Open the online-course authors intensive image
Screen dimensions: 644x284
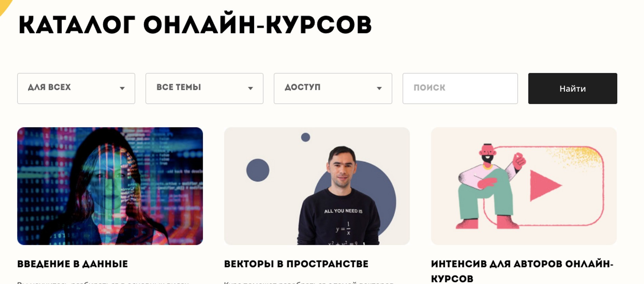pyautogui.click(x=524, y=186)
